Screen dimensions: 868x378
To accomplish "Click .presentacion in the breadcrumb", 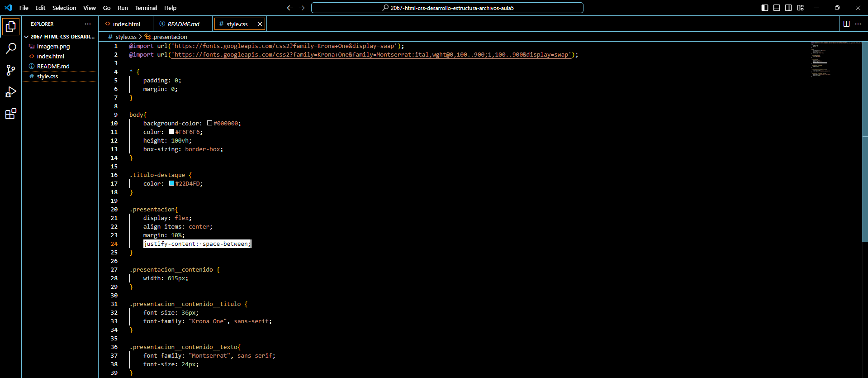I will click(170, 37).
